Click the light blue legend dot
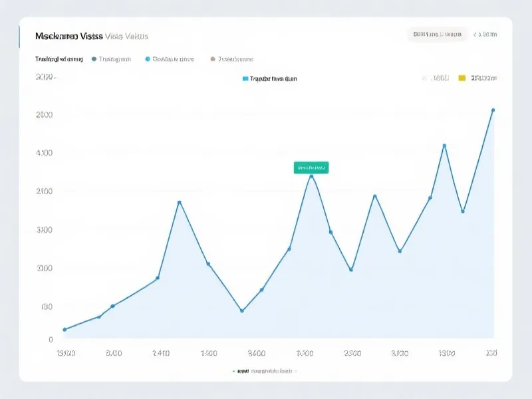532x399 pixels. [147, 59]
